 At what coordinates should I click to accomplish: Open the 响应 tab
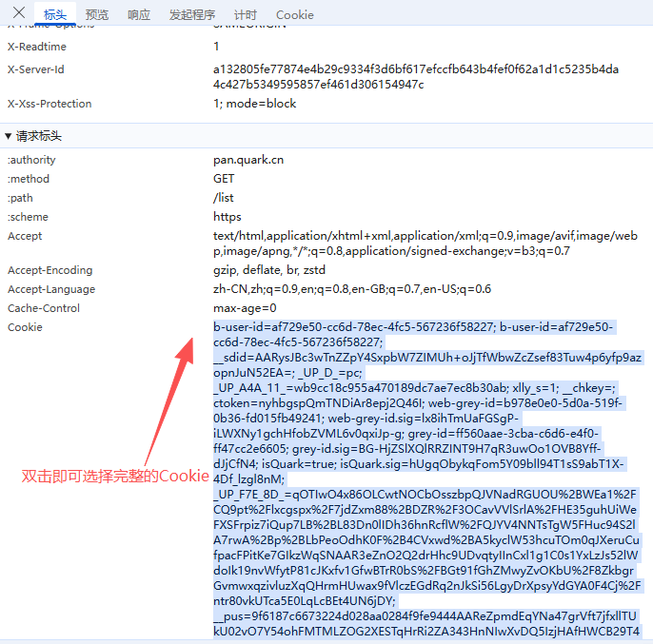[x=139, y=15]
